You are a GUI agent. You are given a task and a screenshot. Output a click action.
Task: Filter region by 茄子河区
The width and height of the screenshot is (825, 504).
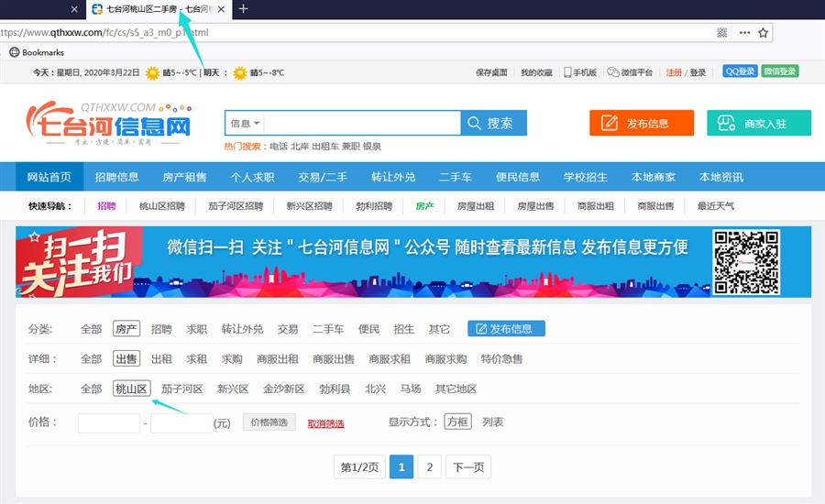click(181, 389)
